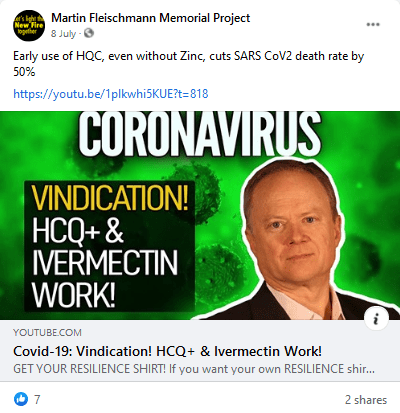The height and width of the screenshot is (413, 400).
Task: Click the YOUTUBE.COM source label
Action: pos(47,332)
